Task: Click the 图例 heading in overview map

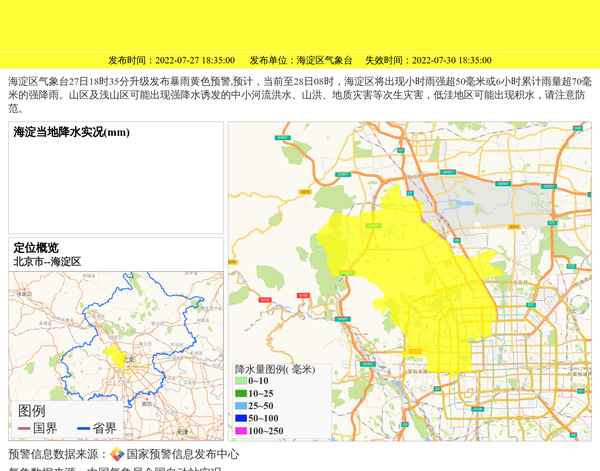Action: click(31, 411)
